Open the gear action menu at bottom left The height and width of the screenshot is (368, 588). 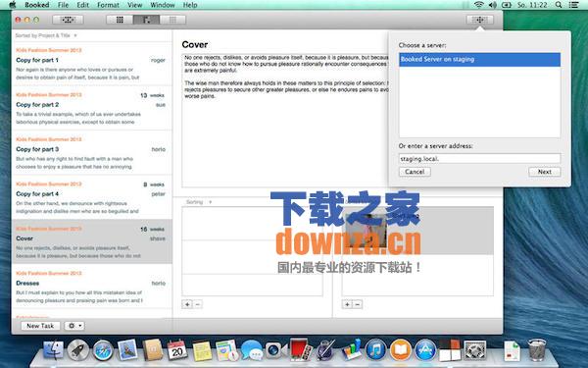tap(74, 326)
